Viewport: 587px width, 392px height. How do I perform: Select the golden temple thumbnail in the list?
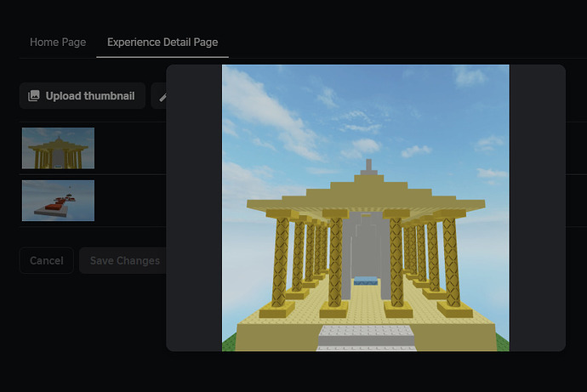pyautogui.click(x=58, y=148)
